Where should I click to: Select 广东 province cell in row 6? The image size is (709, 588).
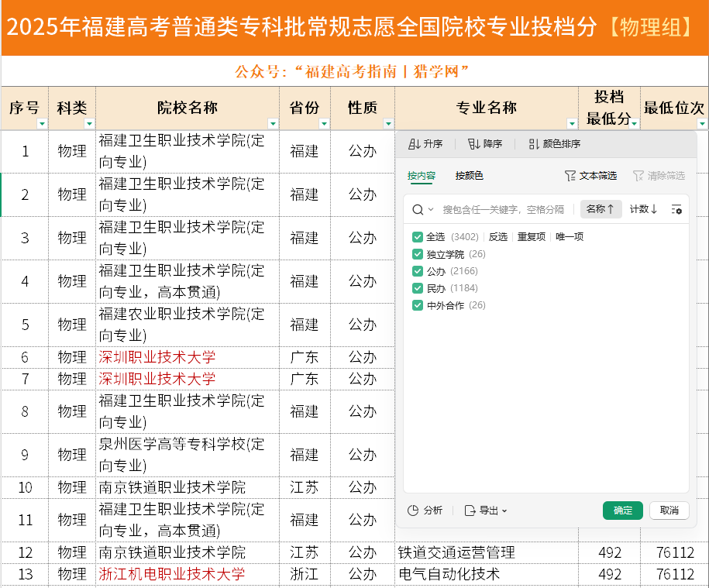(305, 357)
